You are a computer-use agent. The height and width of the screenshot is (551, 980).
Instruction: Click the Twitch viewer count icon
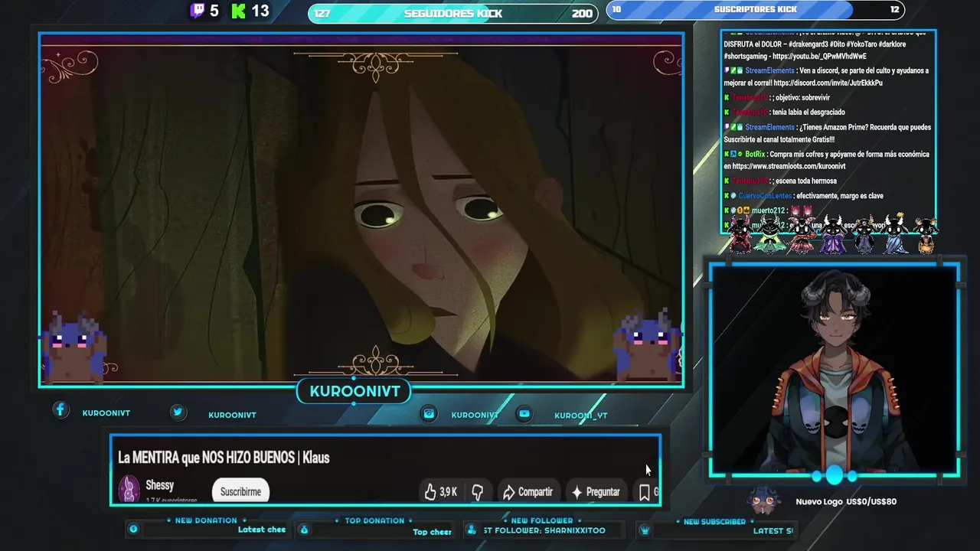point(198,11)
